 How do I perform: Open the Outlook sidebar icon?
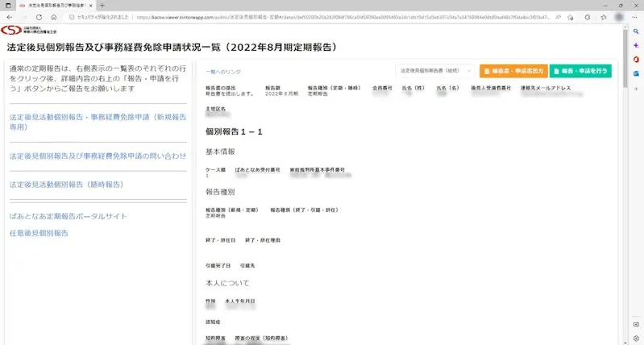(636, 73)
